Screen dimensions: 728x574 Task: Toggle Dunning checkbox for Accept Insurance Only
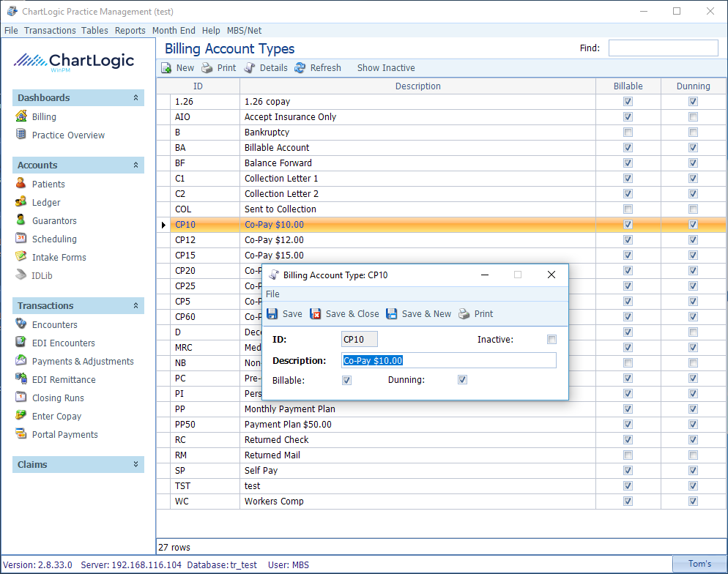point(693,117)
